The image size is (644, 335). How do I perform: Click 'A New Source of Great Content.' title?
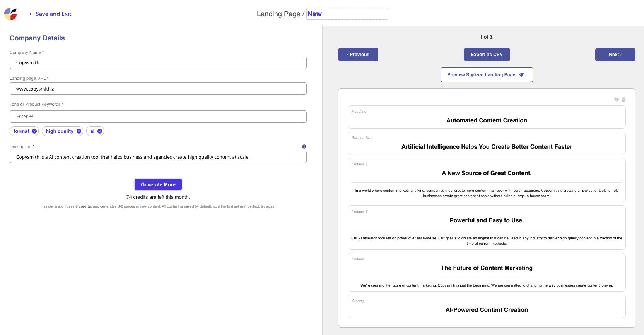point(487,173)
